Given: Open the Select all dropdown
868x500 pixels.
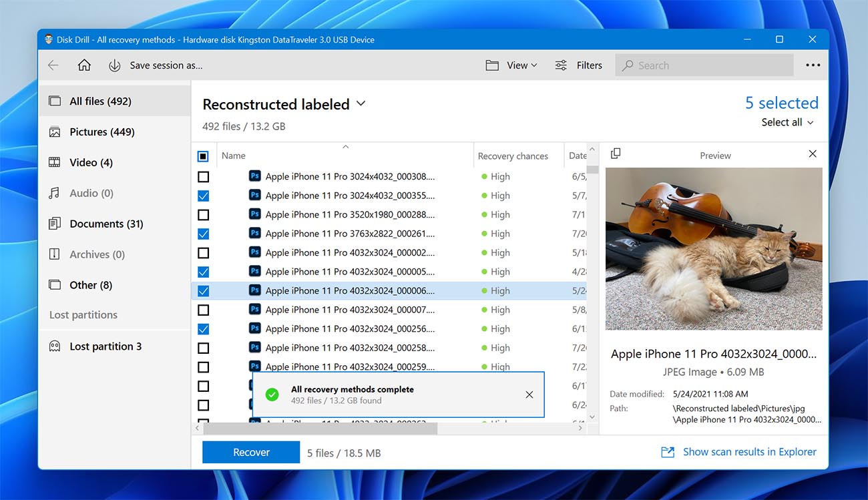Looking at the screenshot, I should pyautogui.click(x=788, y=122).
